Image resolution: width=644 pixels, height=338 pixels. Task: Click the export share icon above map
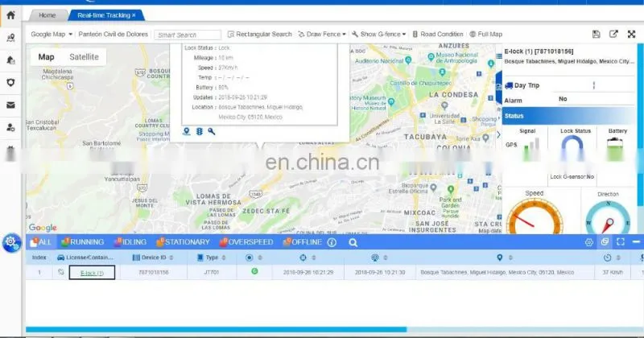(x=613, y=34)
